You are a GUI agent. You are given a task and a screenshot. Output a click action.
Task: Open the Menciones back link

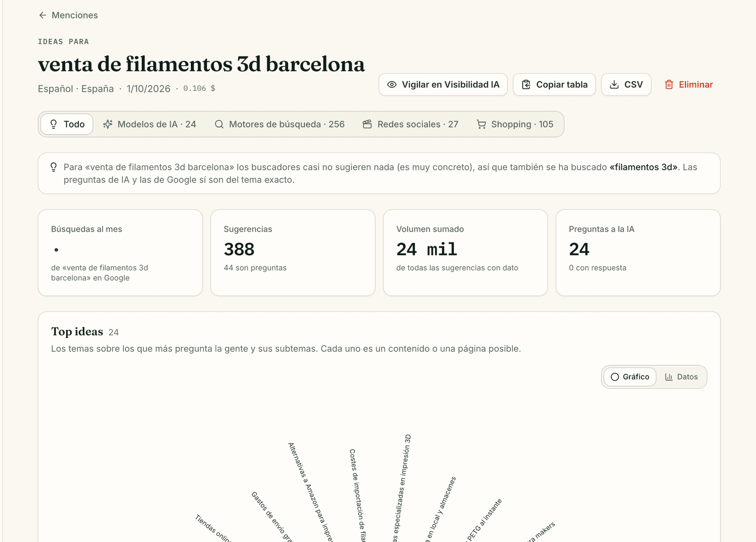69,15
